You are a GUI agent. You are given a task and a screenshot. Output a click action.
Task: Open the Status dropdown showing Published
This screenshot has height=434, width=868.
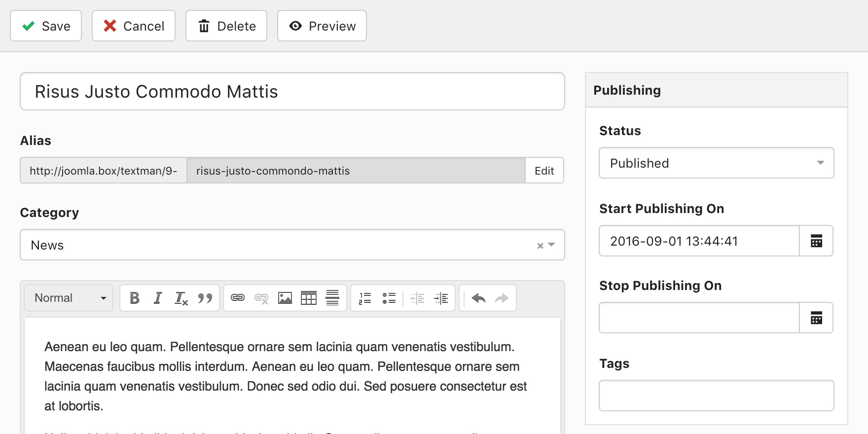click(x=716, y=163)
